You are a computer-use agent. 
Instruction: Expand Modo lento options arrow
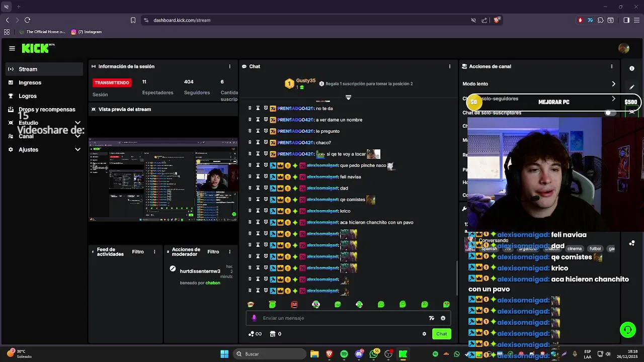point(613,84)
